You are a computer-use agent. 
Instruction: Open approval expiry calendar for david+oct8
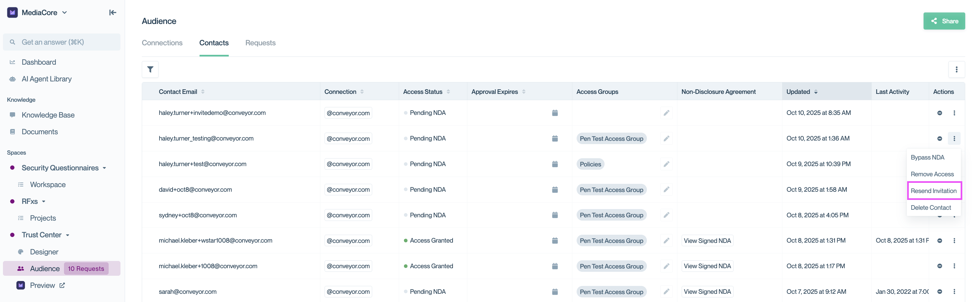(x=555, y=189)
